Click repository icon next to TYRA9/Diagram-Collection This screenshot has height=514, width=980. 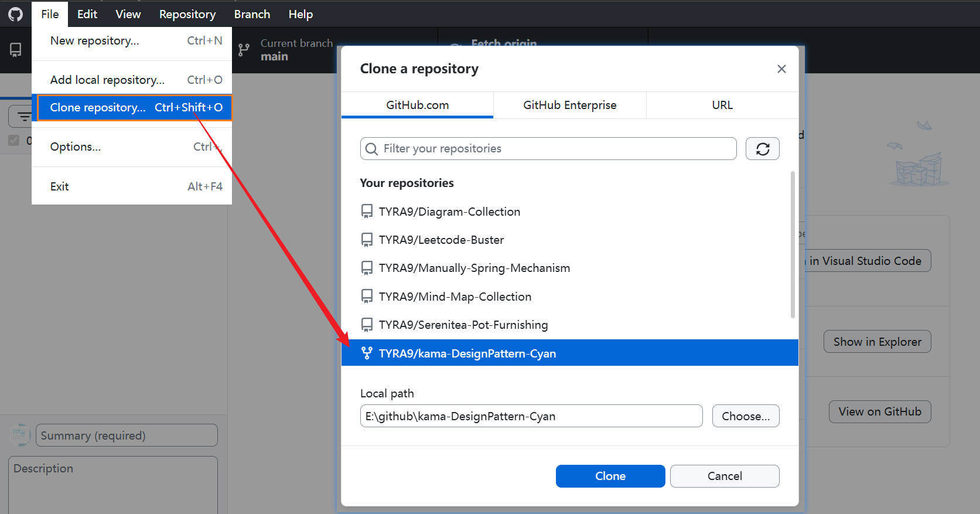[367, 212]
